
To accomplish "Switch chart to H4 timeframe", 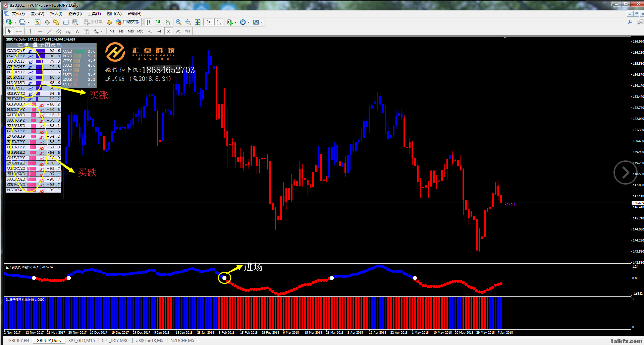I will [x=159, y=31].
